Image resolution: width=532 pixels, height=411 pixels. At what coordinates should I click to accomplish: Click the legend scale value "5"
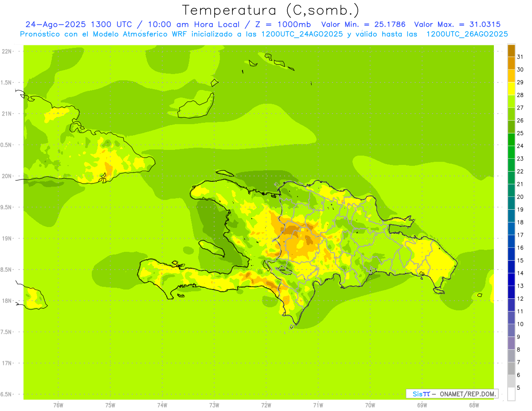[519, 388]
